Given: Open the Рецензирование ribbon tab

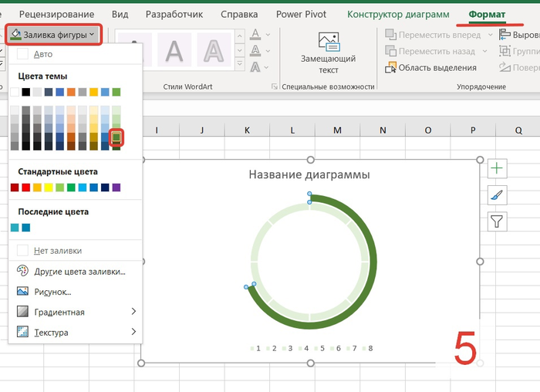Looking at the screenshot, I should 56,14.
